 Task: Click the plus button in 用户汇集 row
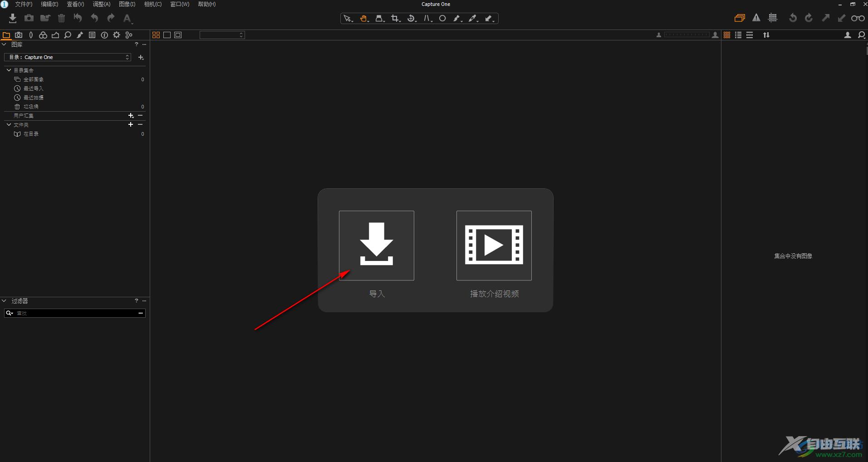pyautogui.click(x=131, y=115)
